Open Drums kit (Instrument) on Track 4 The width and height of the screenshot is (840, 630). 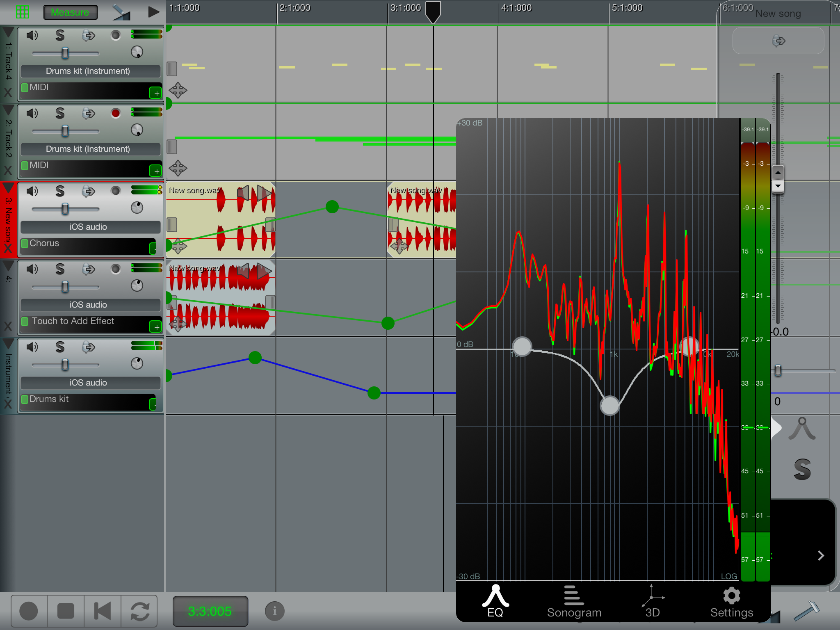click(90, 71)
